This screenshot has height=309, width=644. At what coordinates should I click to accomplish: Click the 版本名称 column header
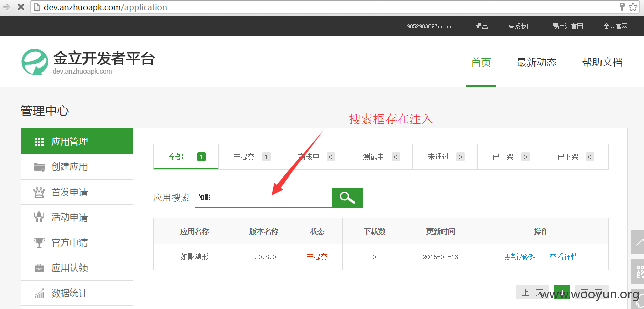tap(264, 231)
